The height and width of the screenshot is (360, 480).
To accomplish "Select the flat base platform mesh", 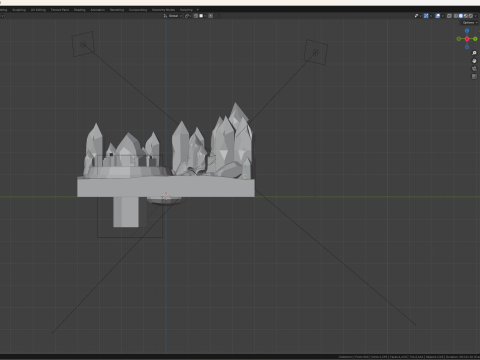I will (x=166, y=187).
